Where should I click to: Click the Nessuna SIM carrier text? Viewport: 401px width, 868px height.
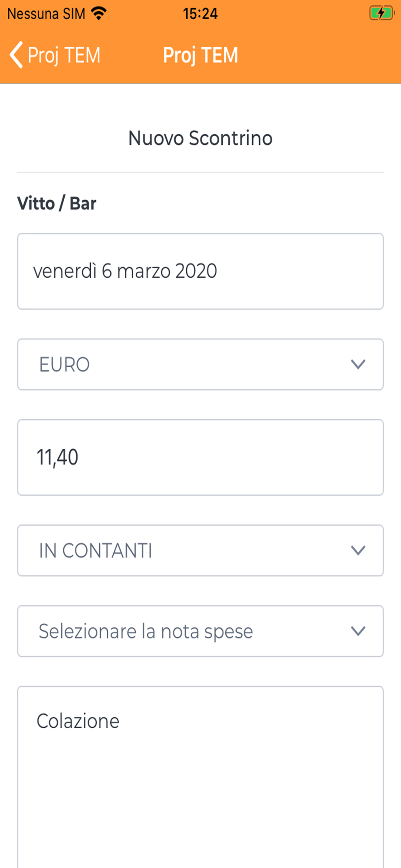coord(46,13)
